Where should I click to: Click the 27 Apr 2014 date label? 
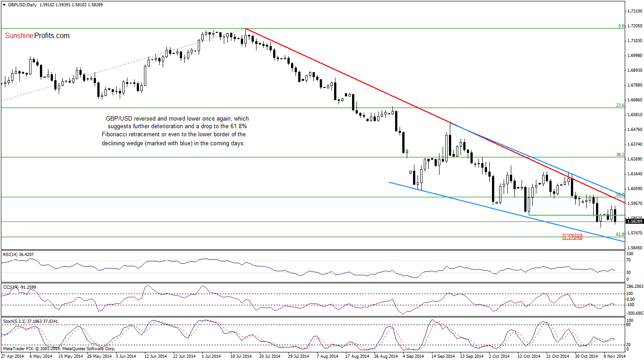point(13,356)
